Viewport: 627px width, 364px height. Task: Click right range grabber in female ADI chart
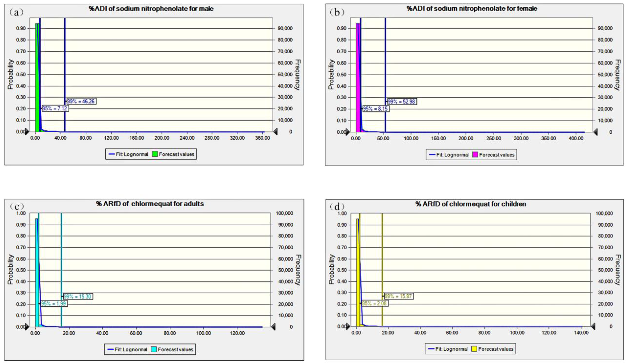(595, 132)
